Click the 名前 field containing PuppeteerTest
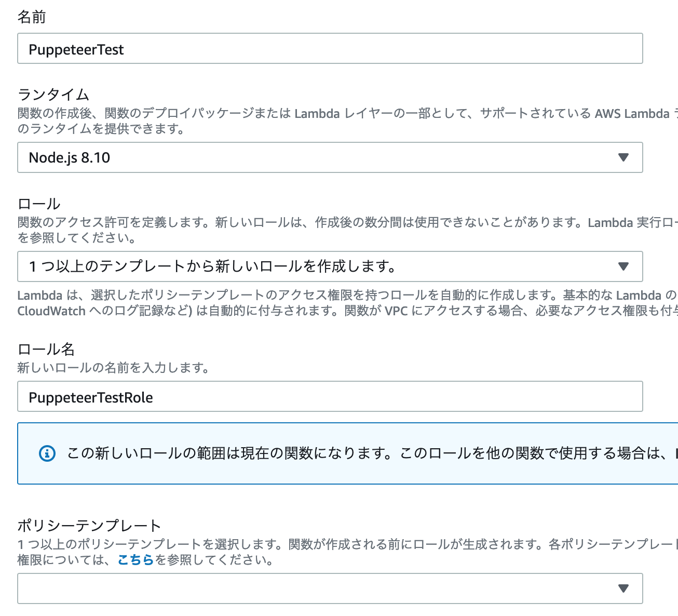 (330, 49)
